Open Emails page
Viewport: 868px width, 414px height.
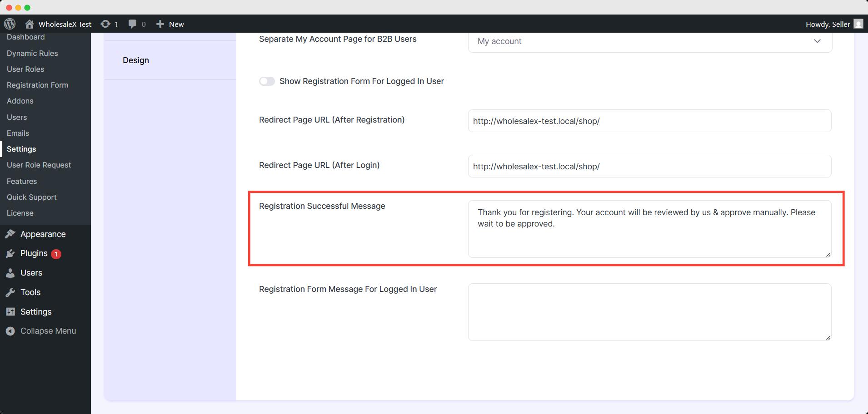18,133
